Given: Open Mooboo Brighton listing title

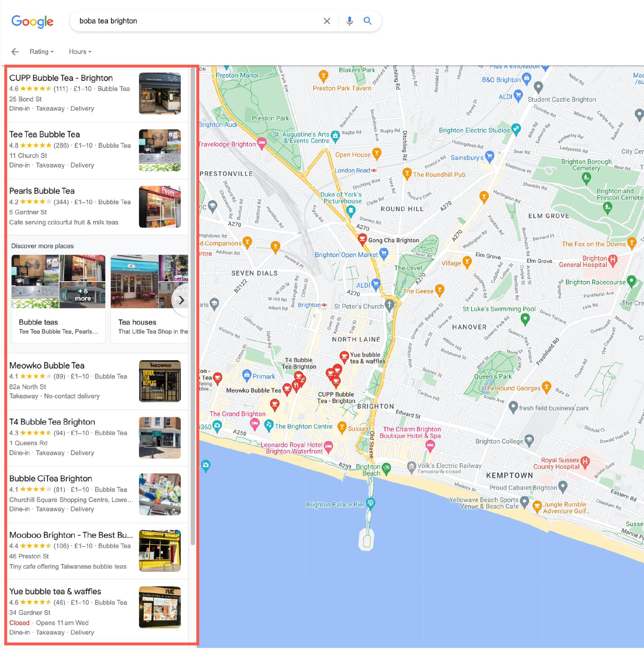Looking at the screenshot, I should [71, 535].
